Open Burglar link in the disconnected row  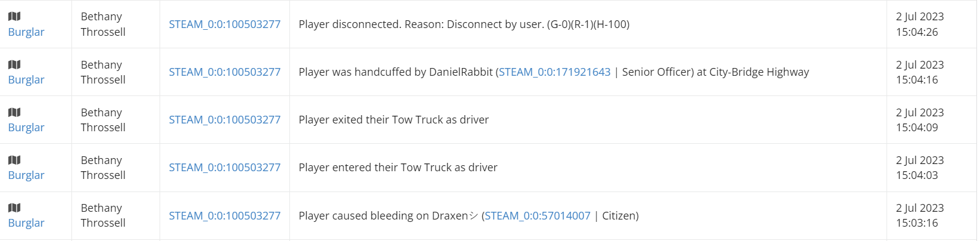[x=26, y=32]
